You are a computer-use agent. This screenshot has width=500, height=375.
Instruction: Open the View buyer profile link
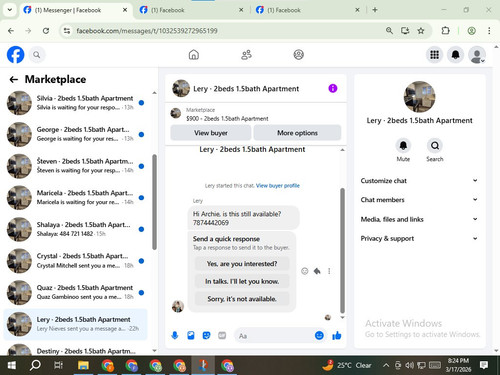(x=278, y=186)
